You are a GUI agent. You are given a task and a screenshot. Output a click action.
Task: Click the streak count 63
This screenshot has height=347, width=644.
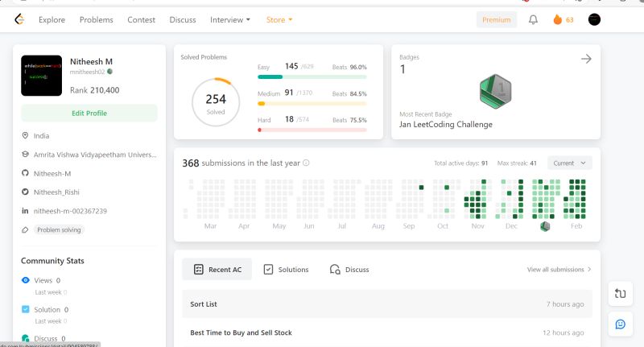coord(570,19)
